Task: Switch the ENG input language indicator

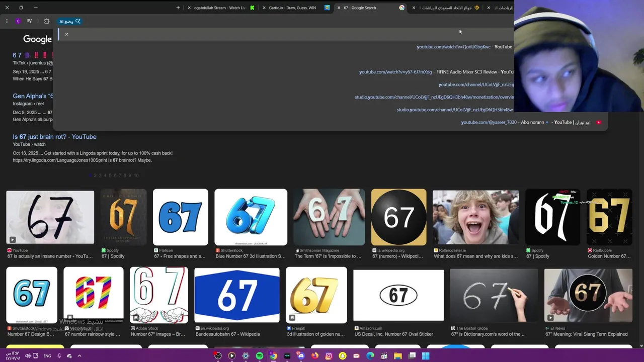Action: (47, 356)
